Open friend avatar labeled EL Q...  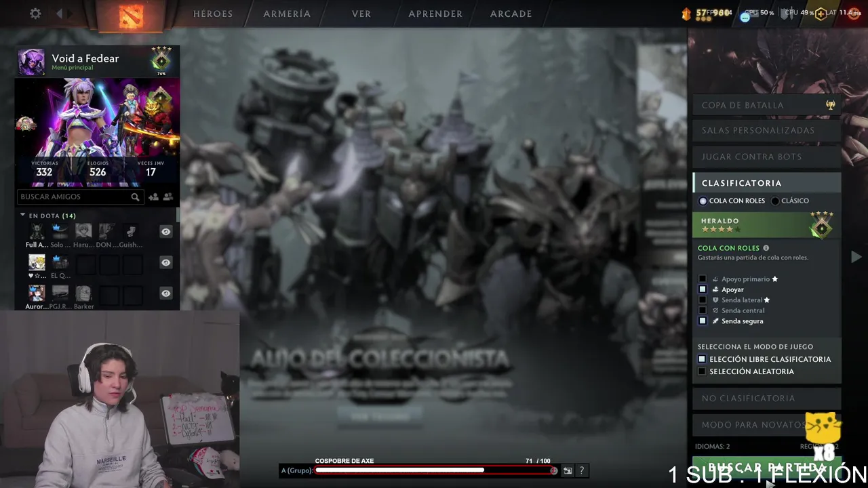coord(60,262)
